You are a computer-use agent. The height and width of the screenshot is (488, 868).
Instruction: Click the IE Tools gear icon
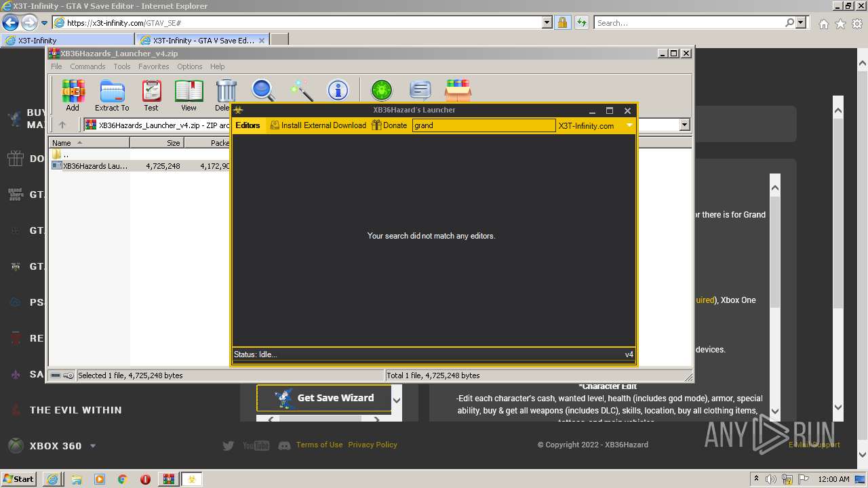(x=856, y=24)
